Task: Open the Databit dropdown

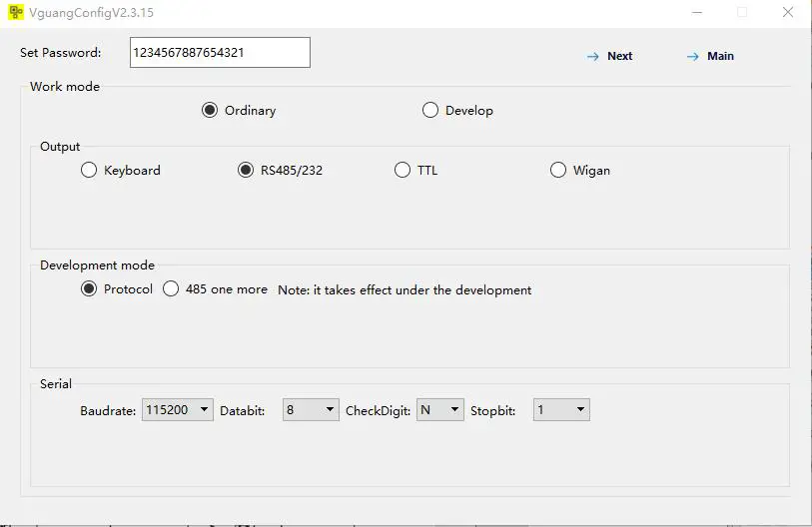Action: 311,410
